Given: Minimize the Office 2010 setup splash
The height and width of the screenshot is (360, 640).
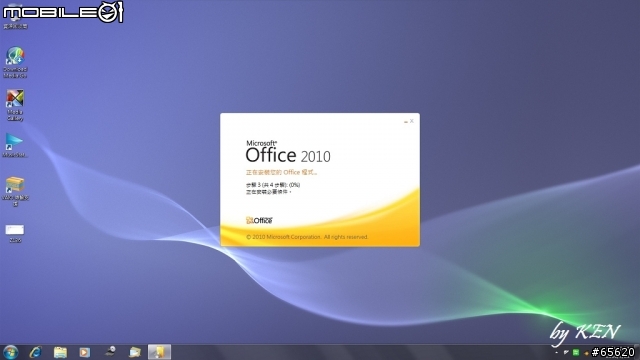Looking at the screenshot, I should (406, 121).
